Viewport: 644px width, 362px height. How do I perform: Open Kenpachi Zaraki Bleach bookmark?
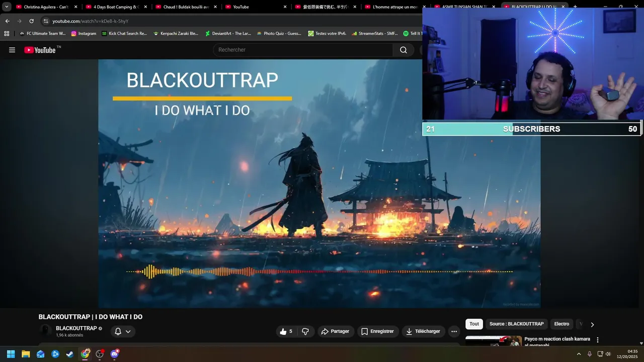(176, 33)
